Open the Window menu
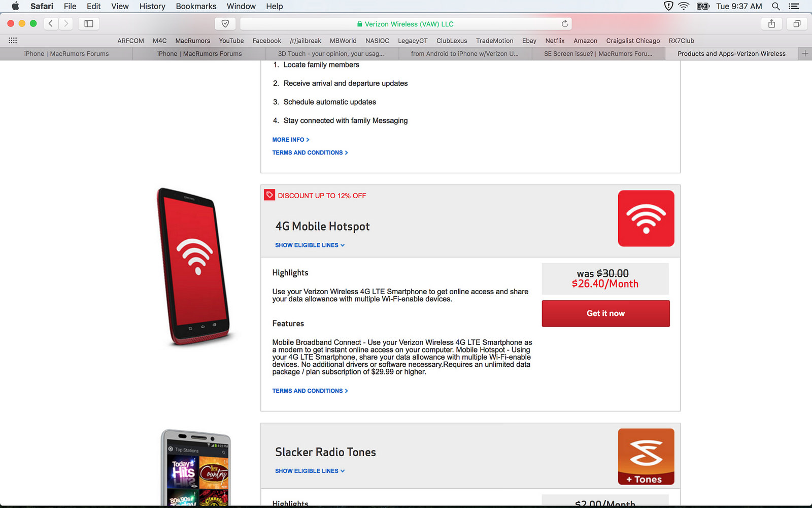This screenshot has width=812, height=508. pyautogui.click(x=241, y=6)
